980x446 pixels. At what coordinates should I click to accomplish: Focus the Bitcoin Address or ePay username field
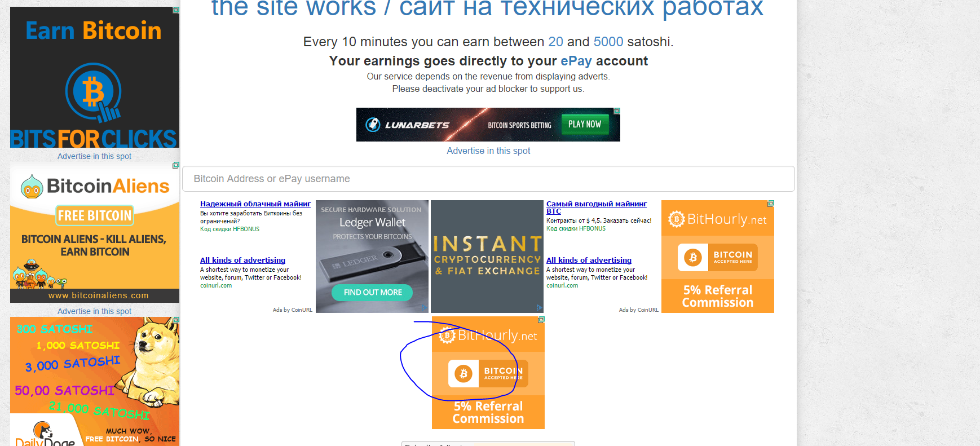tap(488, 179)
